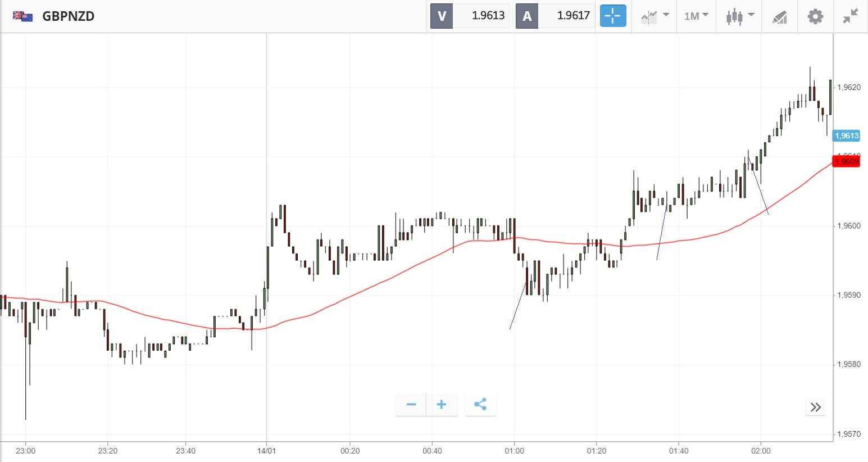Image resolution: width=868 pixels, height=462 pixels.
Task: Select the drawing tools pencil icon
Action: 779,17
